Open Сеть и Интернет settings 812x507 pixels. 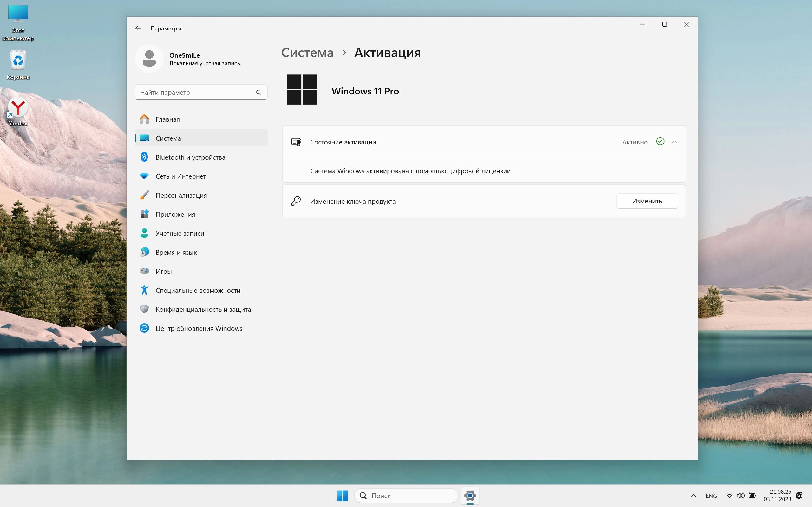click(x=180, y=176)
